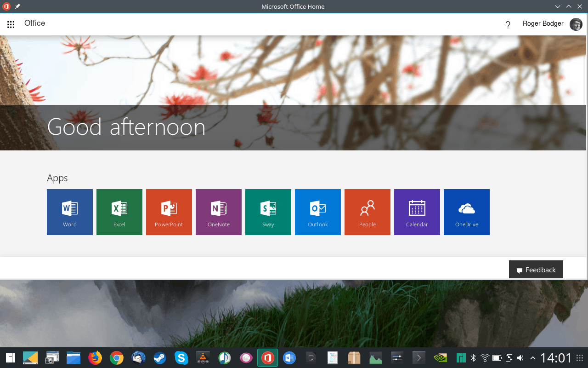Click the pin icon in the title bar
The width and height of the screenshot is (588, 368).
[x=17, y=6]
